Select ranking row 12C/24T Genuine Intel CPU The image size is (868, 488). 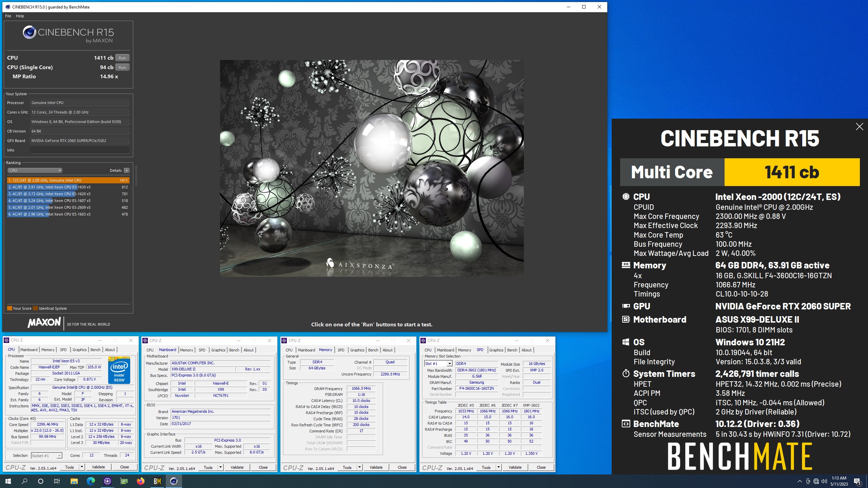click(x=68, y=180)
